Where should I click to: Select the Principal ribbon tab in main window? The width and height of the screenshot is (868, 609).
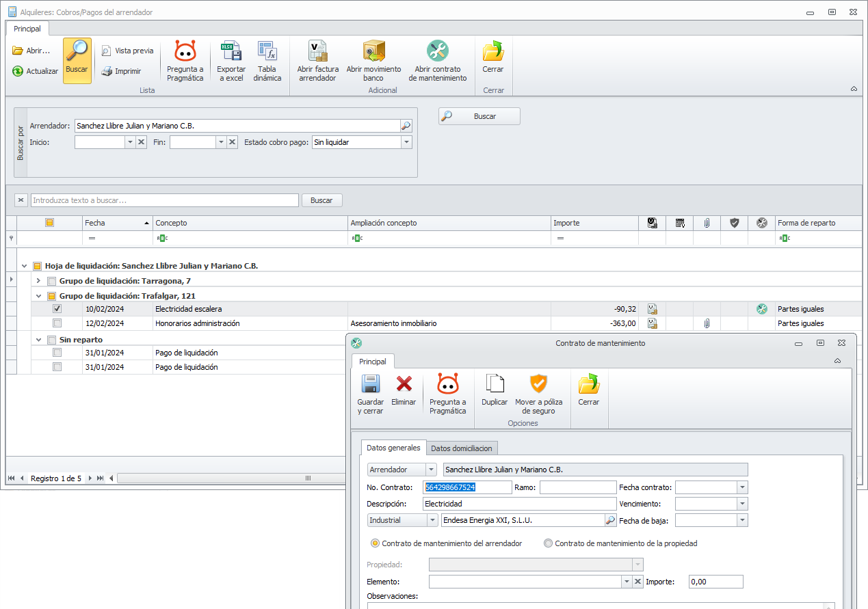pos(27,29)
